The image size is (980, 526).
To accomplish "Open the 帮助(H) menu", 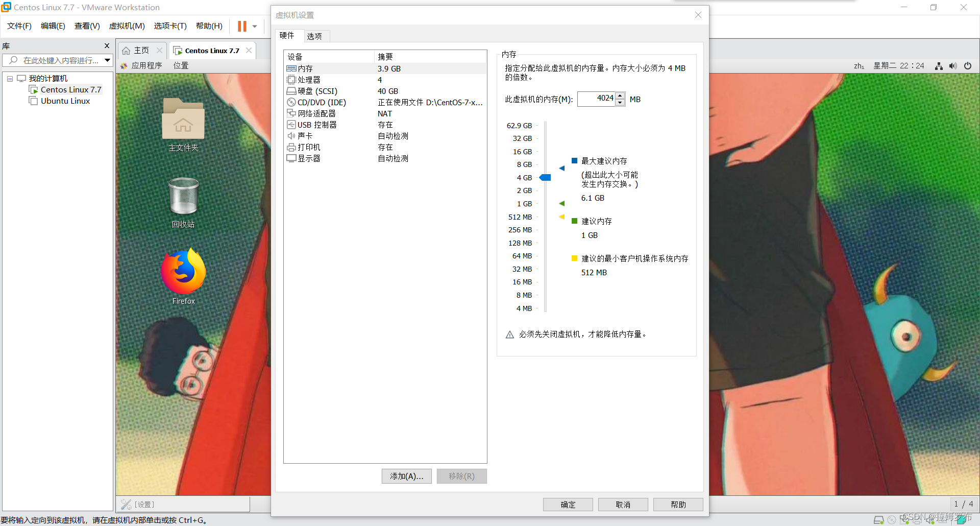I will [x=209, y=26].
